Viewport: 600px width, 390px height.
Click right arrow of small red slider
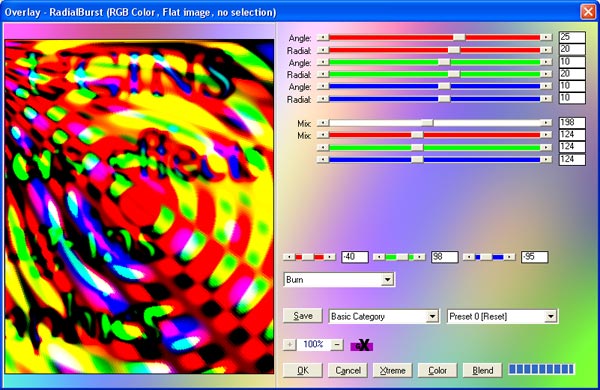(x=330, y=257)
